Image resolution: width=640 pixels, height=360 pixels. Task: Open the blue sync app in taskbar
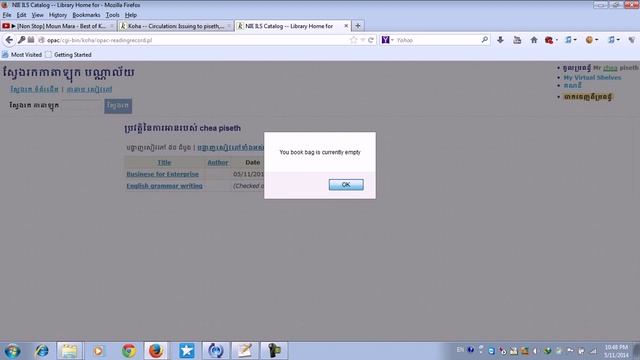tap(216, 351)
